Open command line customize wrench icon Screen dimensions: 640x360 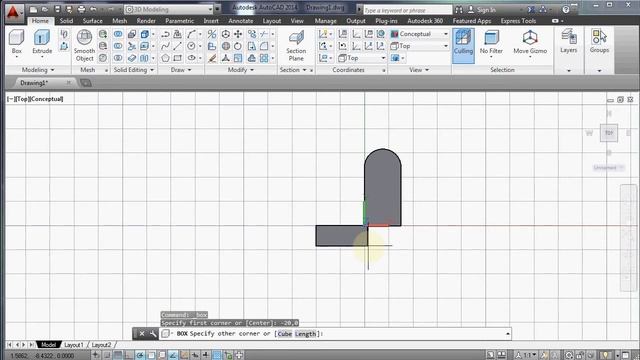tap(153, 334)
